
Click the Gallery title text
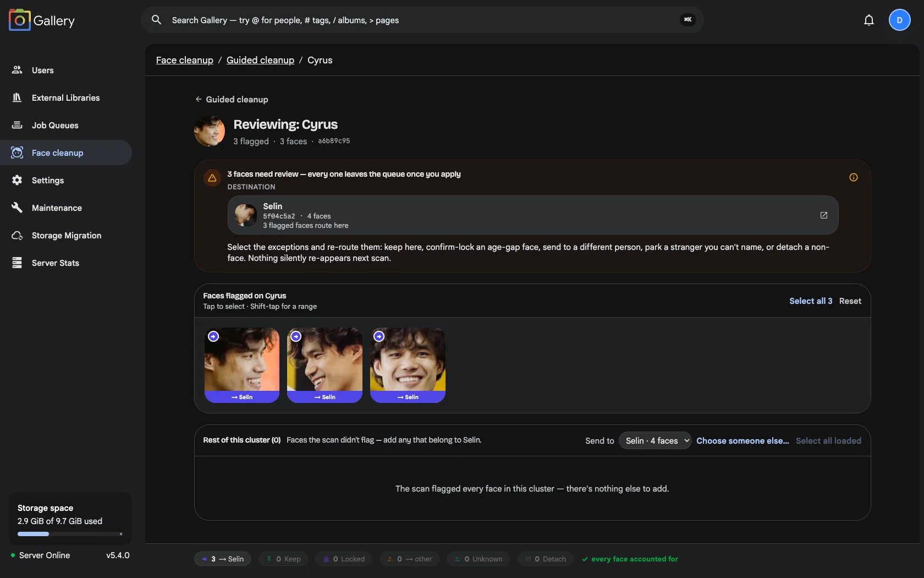pyautogui.click(x=54, y=20)
